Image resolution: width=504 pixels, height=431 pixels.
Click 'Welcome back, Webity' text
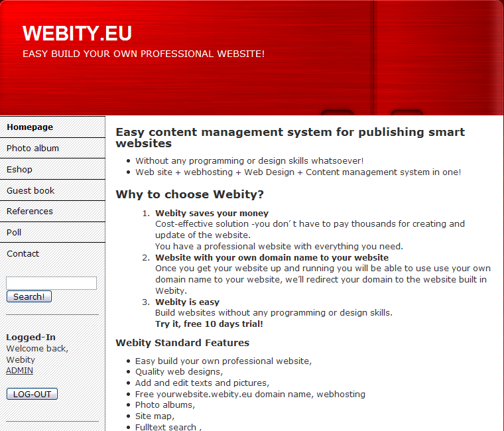[x=37, y=354]
